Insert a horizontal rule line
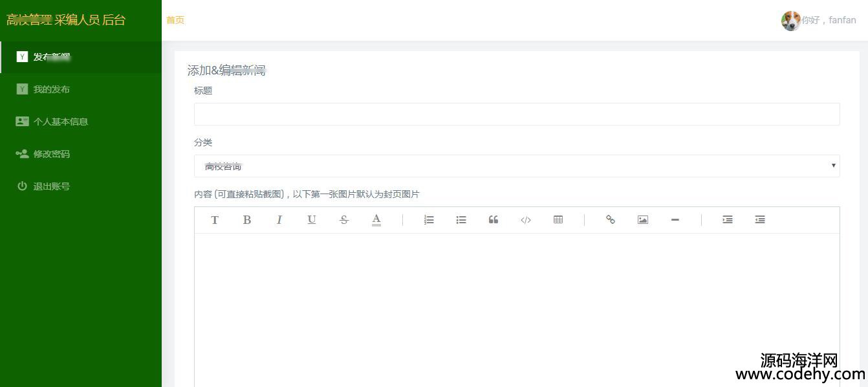868x387 pixels. (675, 220)
